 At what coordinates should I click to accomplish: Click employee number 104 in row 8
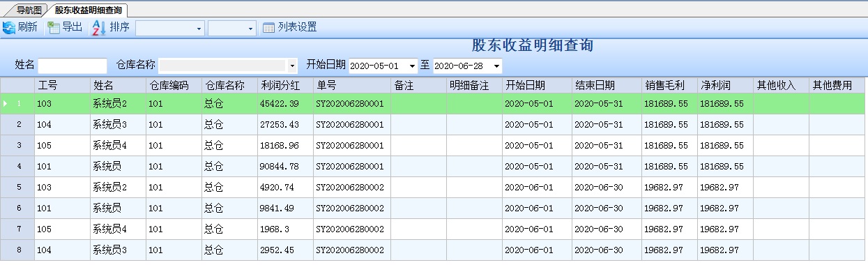(x=45, y=250)
